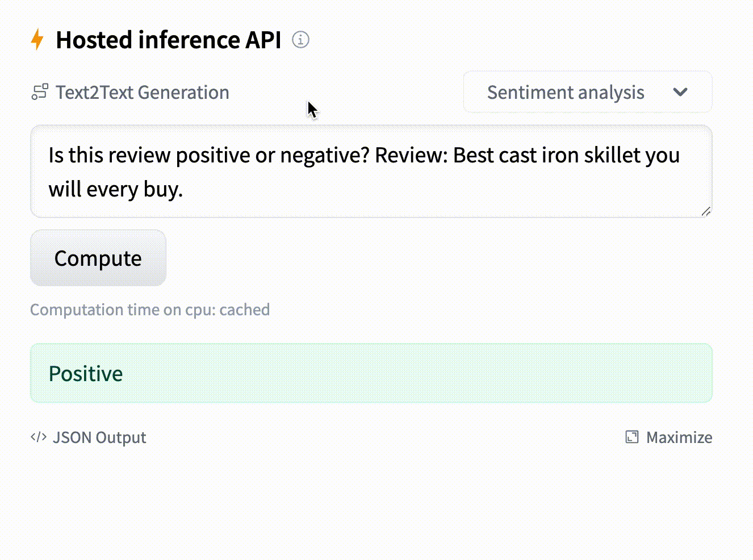
Task: Click the text area resize handle
Action: click(x=706, y=211)
